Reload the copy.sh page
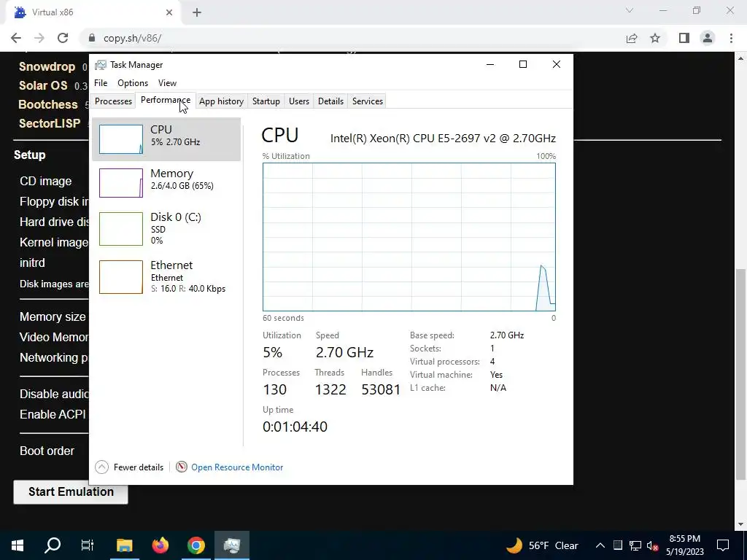Image resolution: width=747 pixels, height=560 pixels. pos(63,38)
